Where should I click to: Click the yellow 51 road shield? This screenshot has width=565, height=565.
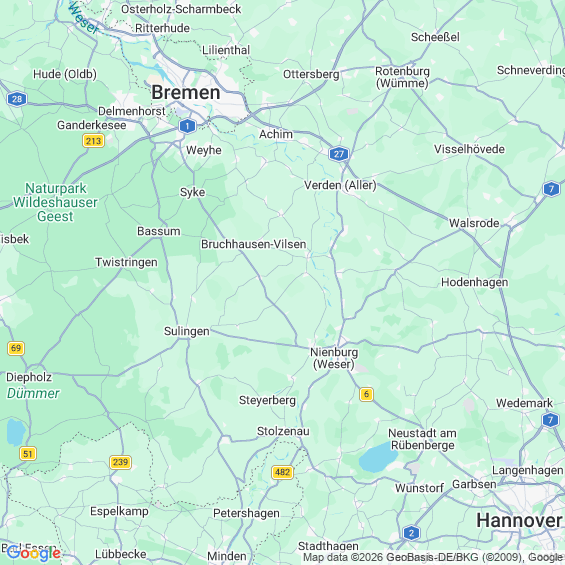(x=28, y=454)
